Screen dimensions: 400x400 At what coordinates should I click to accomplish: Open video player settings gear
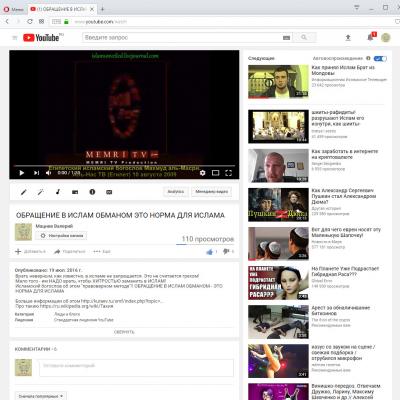[202, 173]
